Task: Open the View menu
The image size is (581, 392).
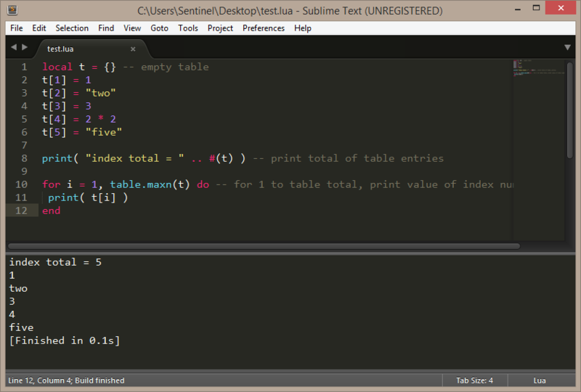Action: coord(132,28)
